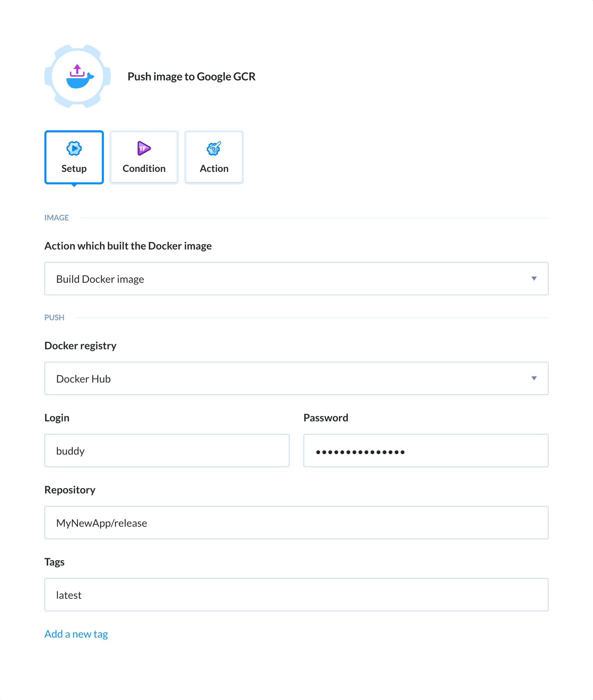Select the Setup tab

[74, 157]
